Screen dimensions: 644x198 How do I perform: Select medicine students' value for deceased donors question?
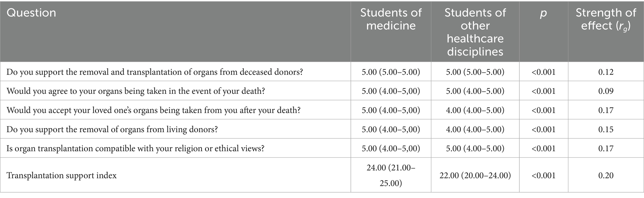click(x=391, y=72)
